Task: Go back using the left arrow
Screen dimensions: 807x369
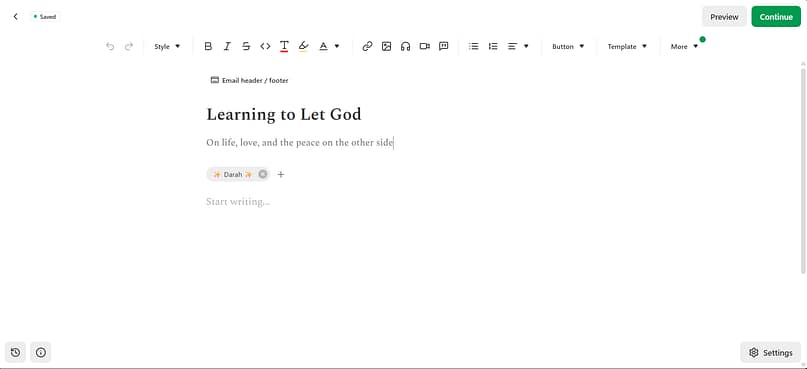Action: pos(15,16)
